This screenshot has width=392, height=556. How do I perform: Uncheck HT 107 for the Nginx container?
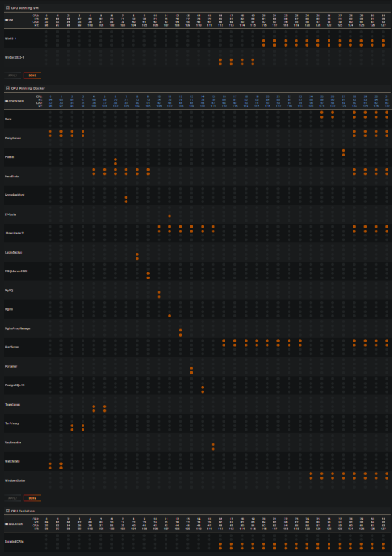tap(170, 316)
